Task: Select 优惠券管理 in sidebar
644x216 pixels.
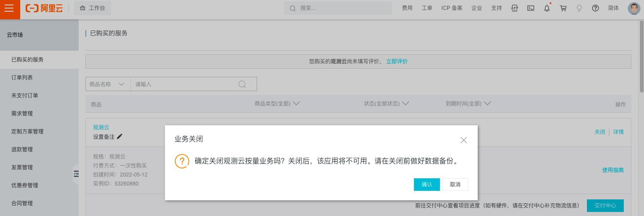Action: click(39, 185)
